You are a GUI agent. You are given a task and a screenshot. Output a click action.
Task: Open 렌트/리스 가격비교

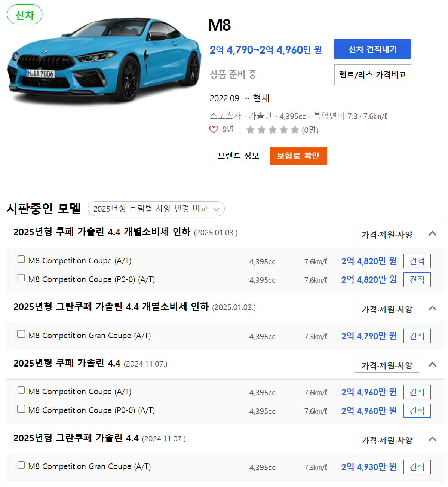point(372,74)
